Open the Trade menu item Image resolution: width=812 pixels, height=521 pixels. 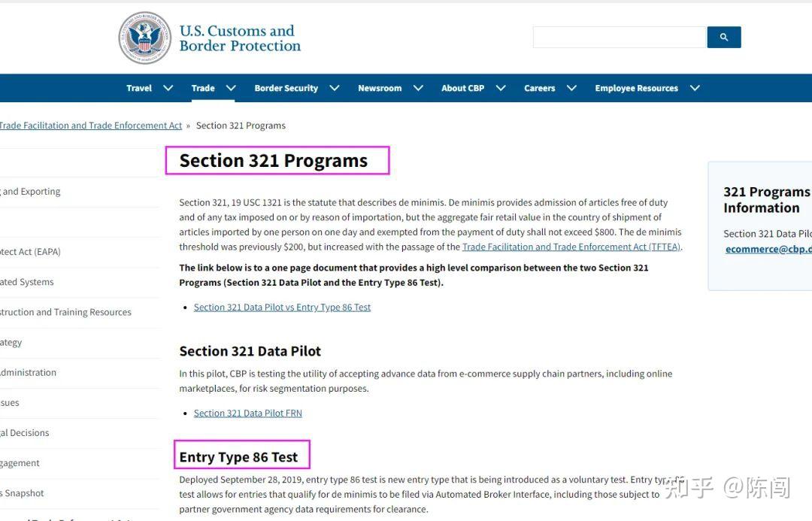203,87
